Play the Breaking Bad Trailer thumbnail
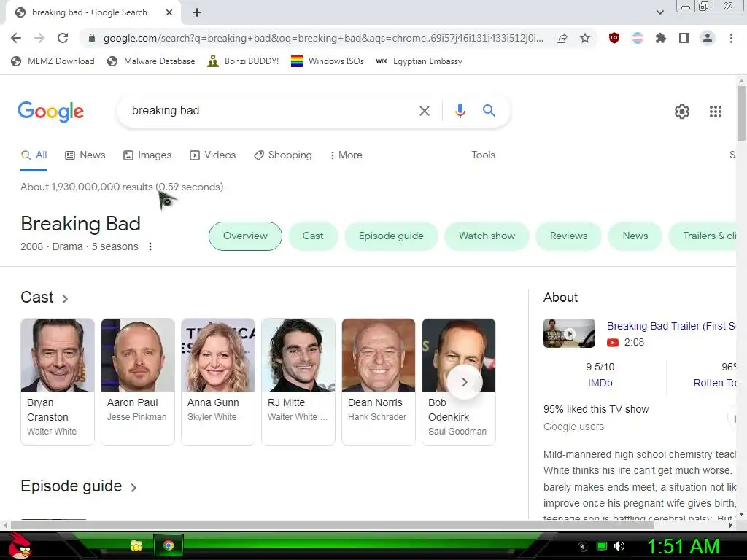Screen dimensions: 747x560 (569, 333)
